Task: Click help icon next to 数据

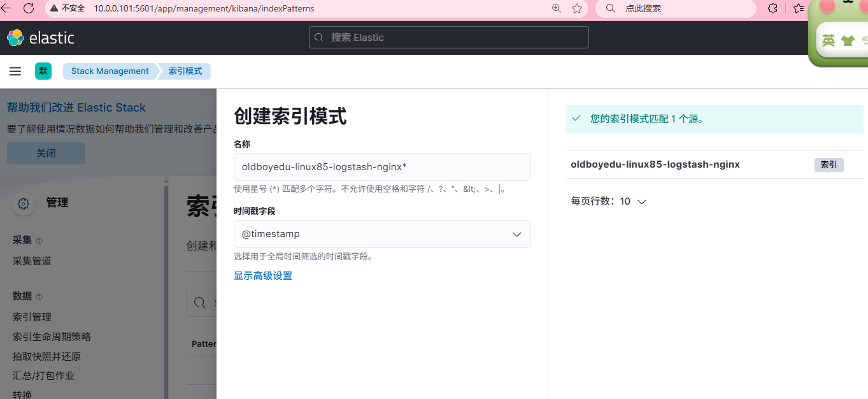Action: click(x=39, y=297)
